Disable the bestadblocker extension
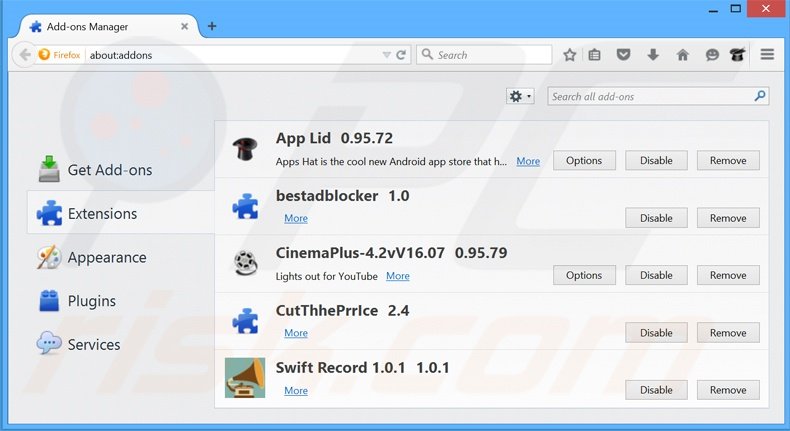 pos(656,218)
